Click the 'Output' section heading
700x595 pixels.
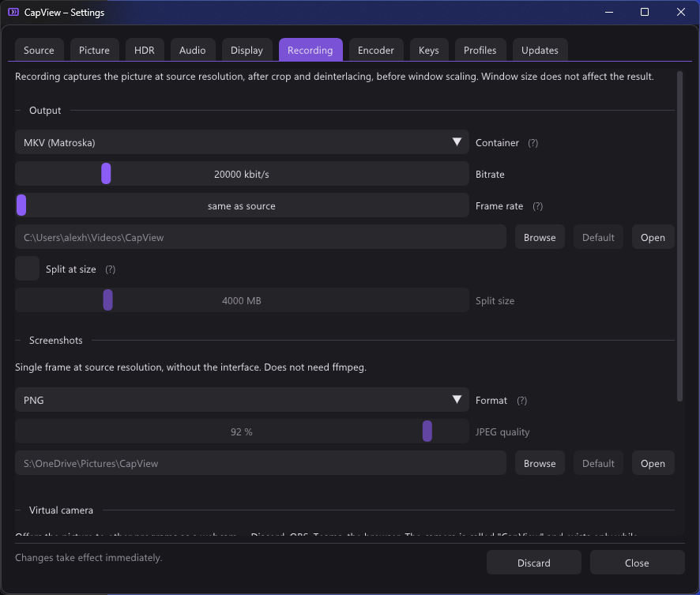tap(45, 111)
